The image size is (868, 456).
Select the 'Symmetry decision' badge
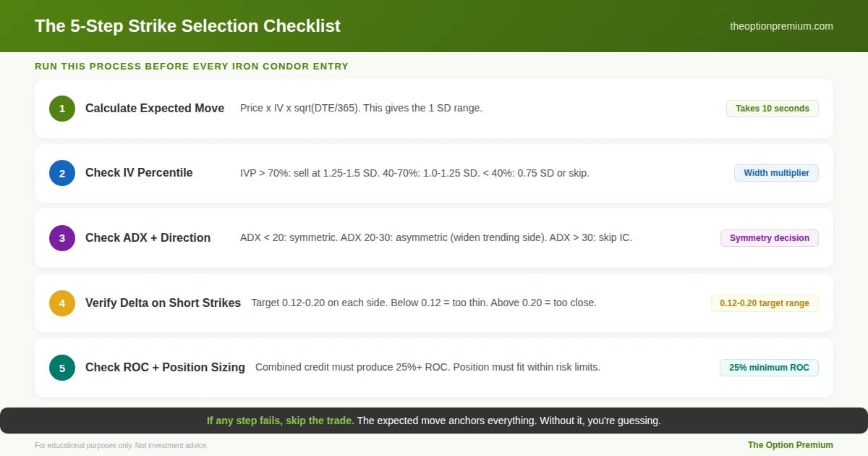[770, 238]
